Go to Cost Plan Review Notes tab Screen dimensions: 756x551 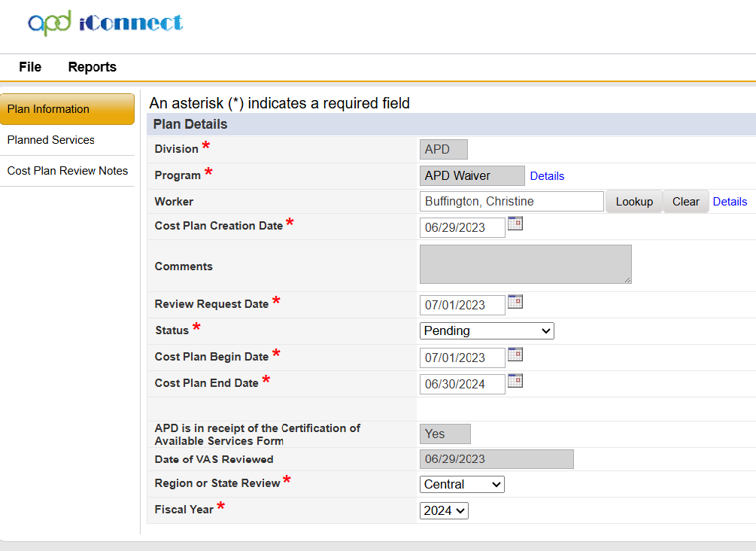[x=67, y=171]
